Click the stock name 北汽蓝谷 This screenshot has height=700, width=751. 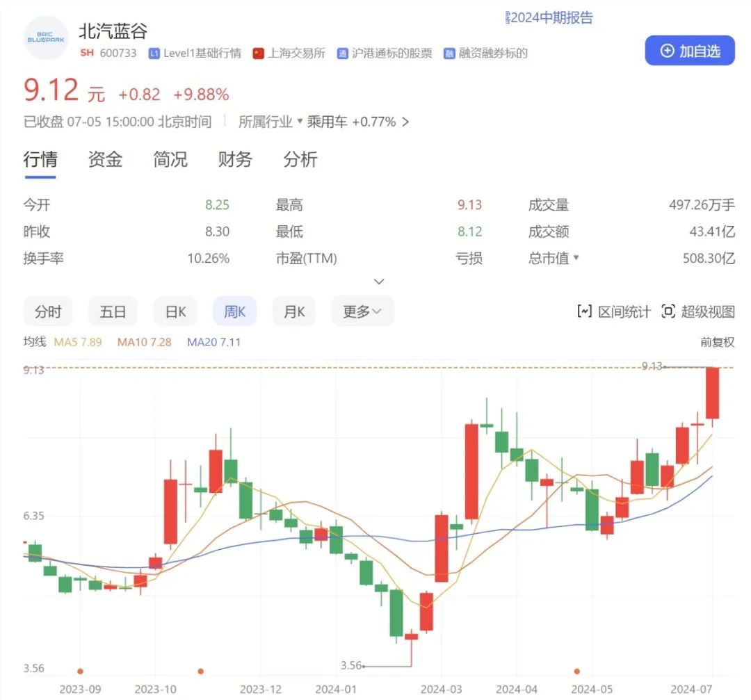[113, 31]
